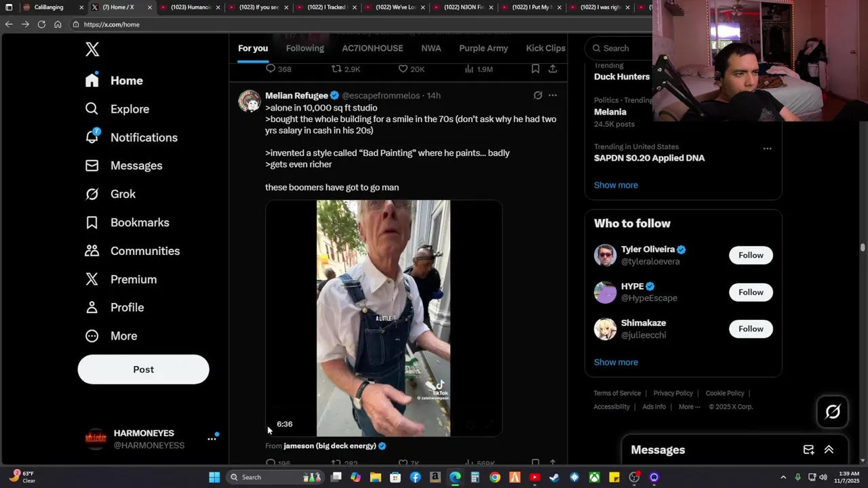Open Grok from the sidebar
The height and width of the screenshot is (488, 868).
coord(110,194)
